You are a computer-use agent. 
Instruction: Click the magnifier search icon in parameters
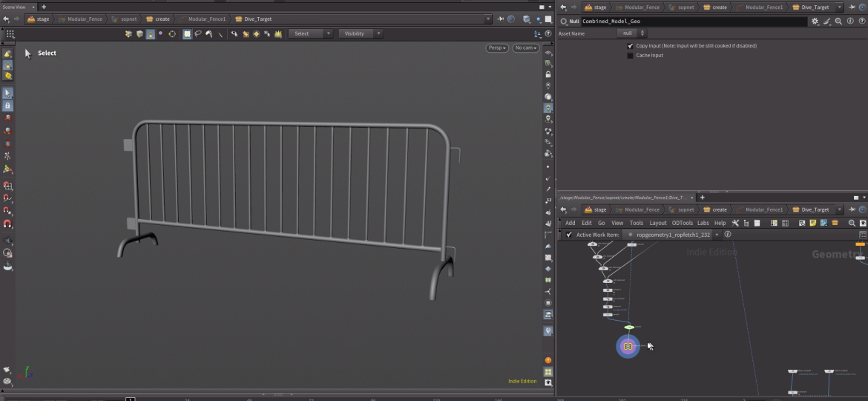pos(838,22)
